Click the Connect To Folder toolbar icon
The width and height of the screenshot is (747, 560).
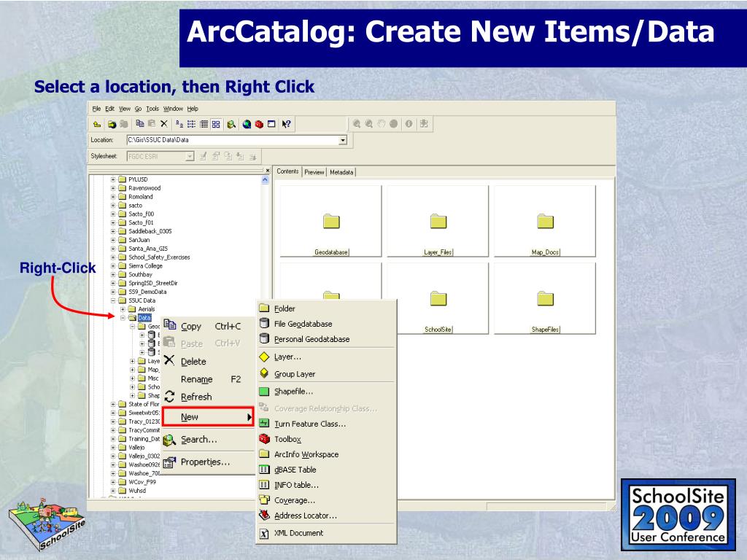112,124
